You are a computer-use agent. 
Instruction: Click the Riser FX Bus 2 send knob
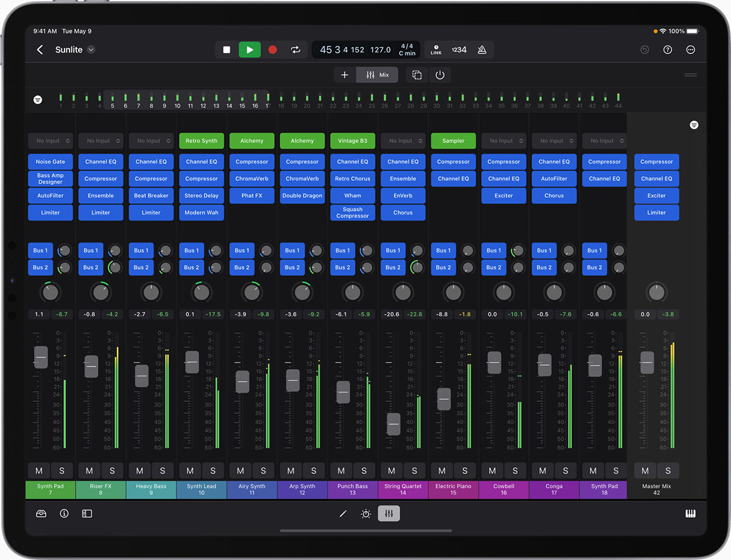coord(115,268)
